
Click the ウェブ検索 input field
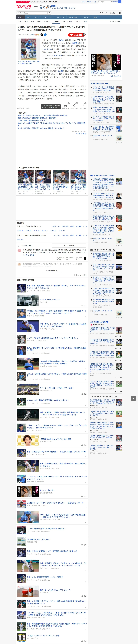104,2
